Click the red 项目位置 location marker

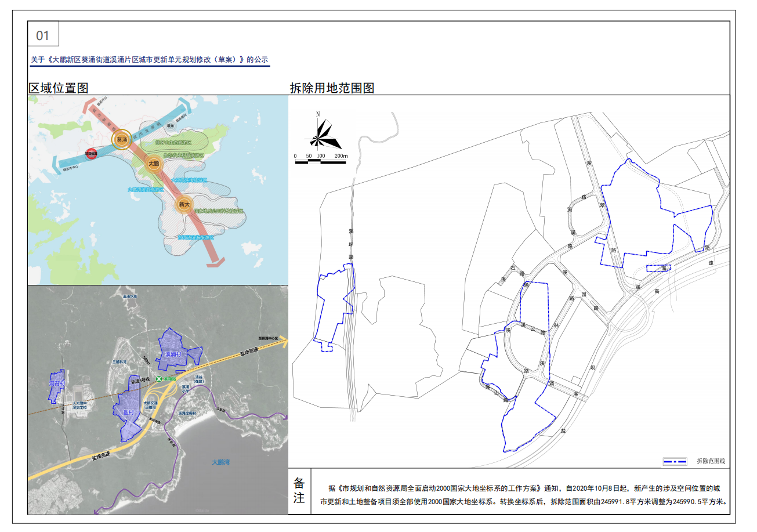point(91,155)
